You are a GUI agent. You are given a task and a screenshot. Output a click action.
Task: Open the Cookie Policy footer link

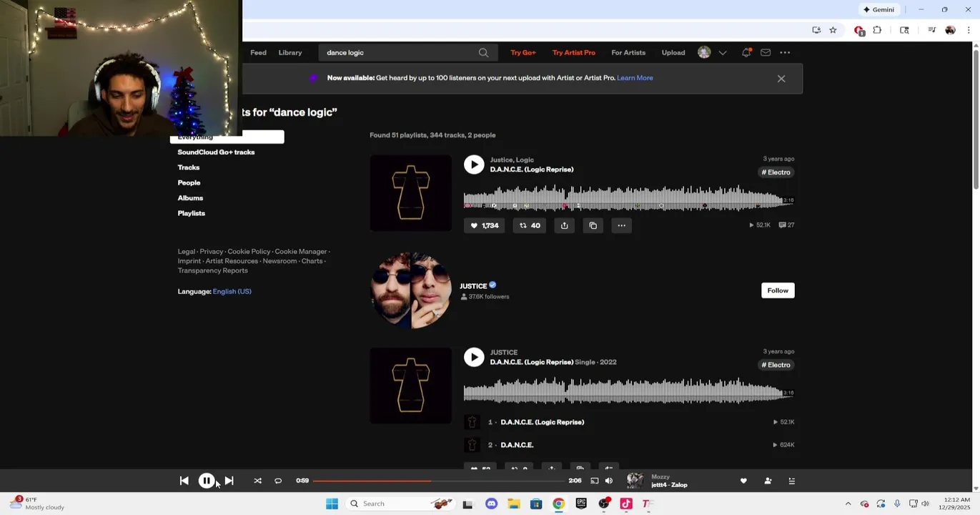(249, 252)
